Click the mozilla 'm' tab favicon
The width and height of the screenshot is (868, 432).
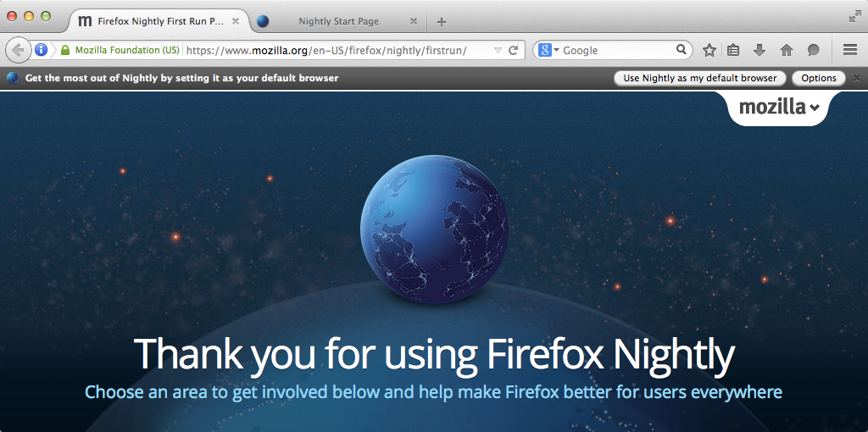tap(85, 21)
